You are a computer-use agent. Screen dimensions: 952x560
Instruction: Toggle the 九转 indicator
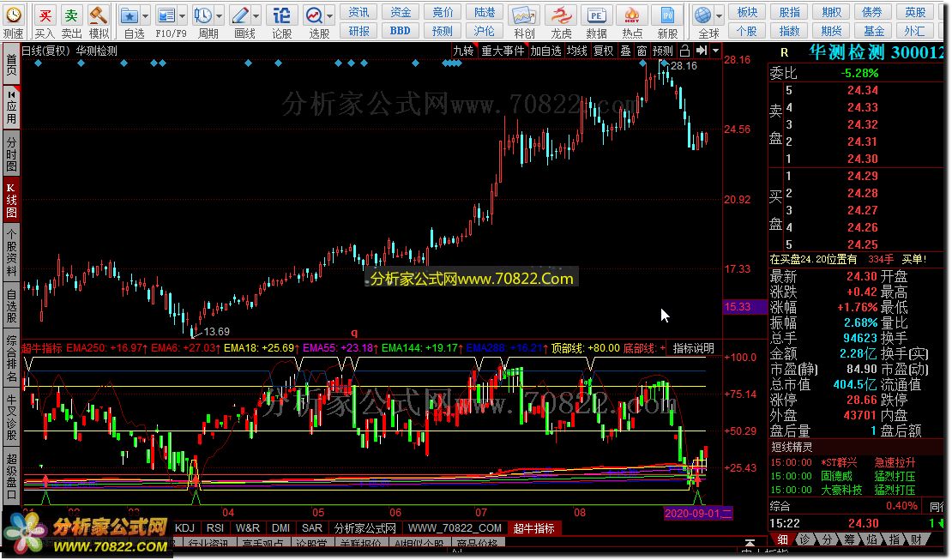click(x=463, y=51)
